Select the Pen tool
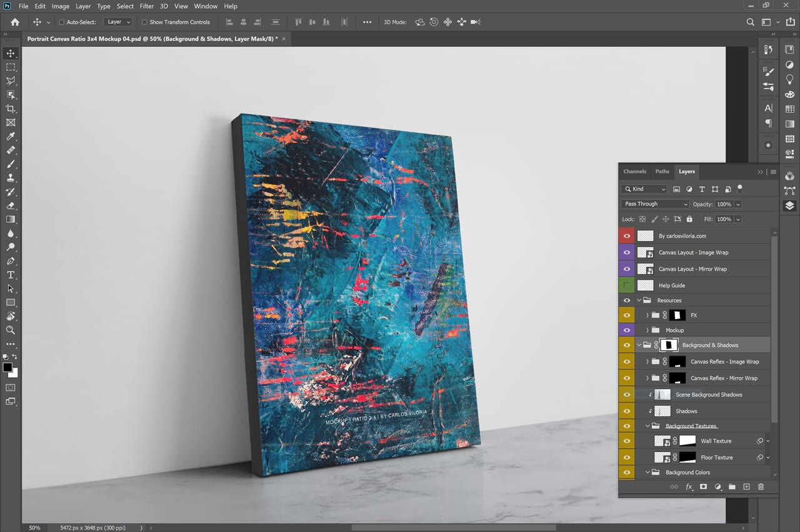 11,261
